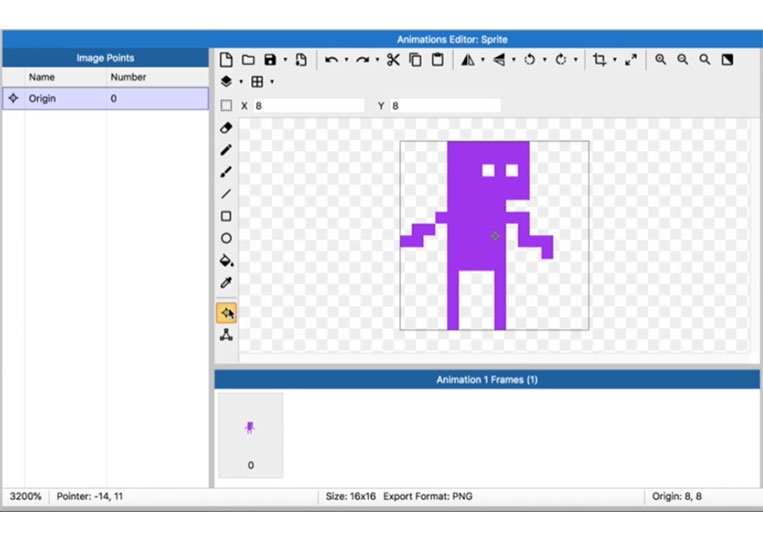Click the Animation 1 Frames (1) header

[x=487, y=379]
